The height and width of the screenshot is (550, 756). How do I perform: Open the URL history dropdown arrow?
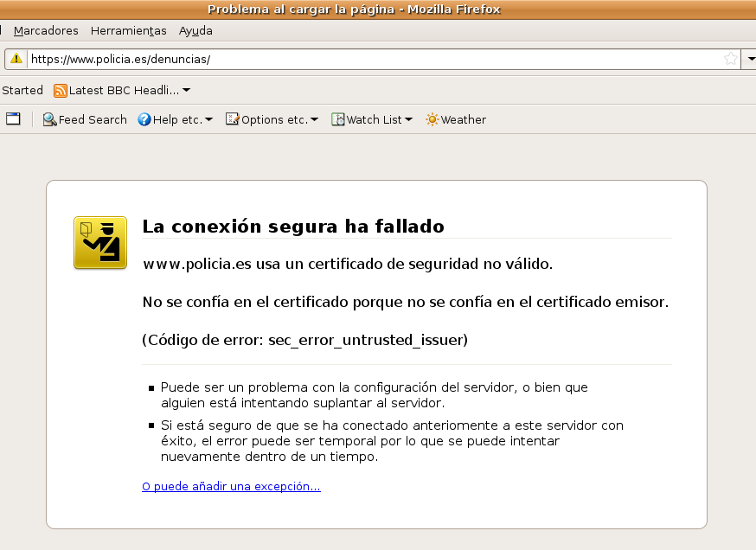click(750, 59)
